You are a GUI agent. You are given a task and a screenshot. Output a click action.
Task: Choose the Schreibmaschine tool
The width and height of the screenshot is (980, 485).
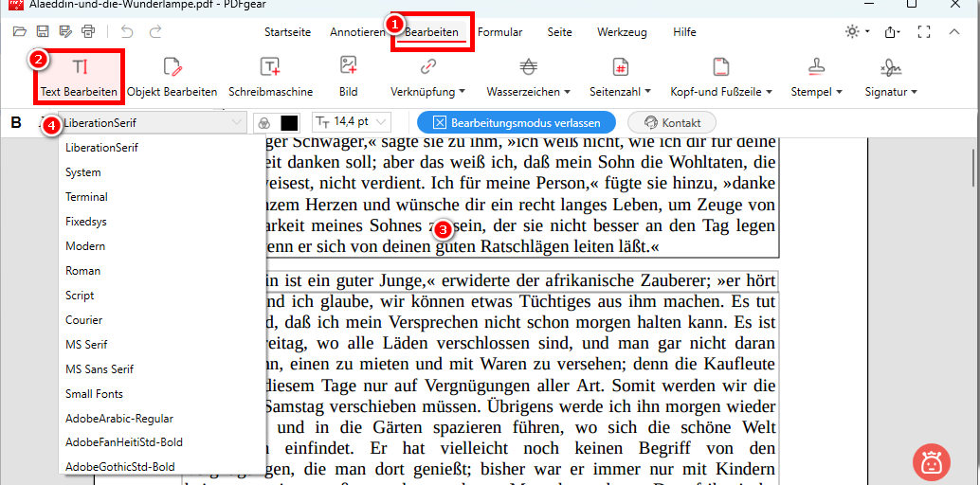(x=270, y=77)
